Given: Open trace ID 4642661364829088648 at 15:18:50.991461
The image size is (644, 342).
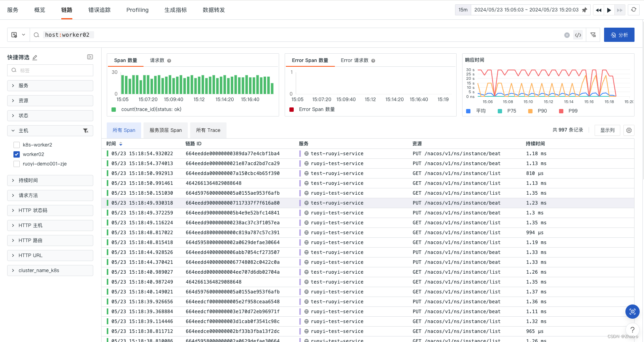Looking at the screenshot, I should tap(213, 183).
